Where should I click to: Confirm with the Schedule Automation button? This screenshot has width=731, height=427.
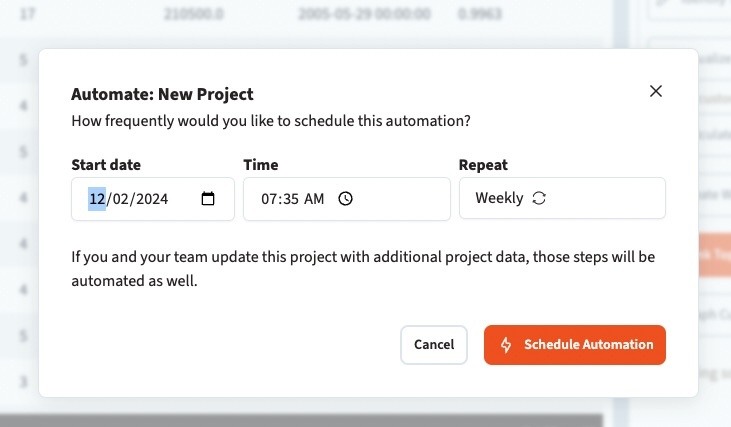coord(575,344)
